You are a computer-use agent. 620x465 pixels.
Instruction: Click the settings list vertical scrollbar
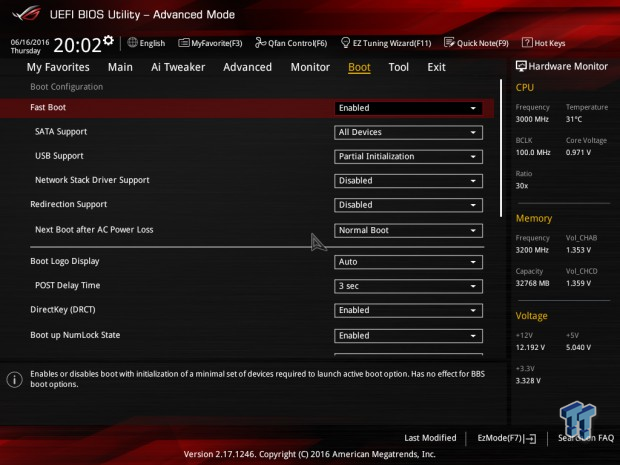click(x=501, y=148)
